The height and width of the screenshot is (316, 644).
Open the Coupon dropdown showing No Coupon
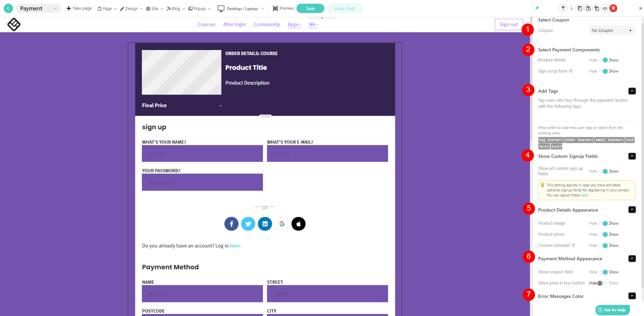pyautogui.click(x=612, y=30)
